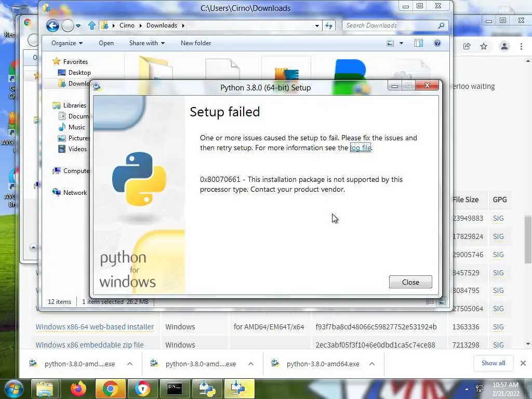Viewport: 532px width, 399px height.
Task: Select Desktop under Favorites
Action: pos(79,73)
